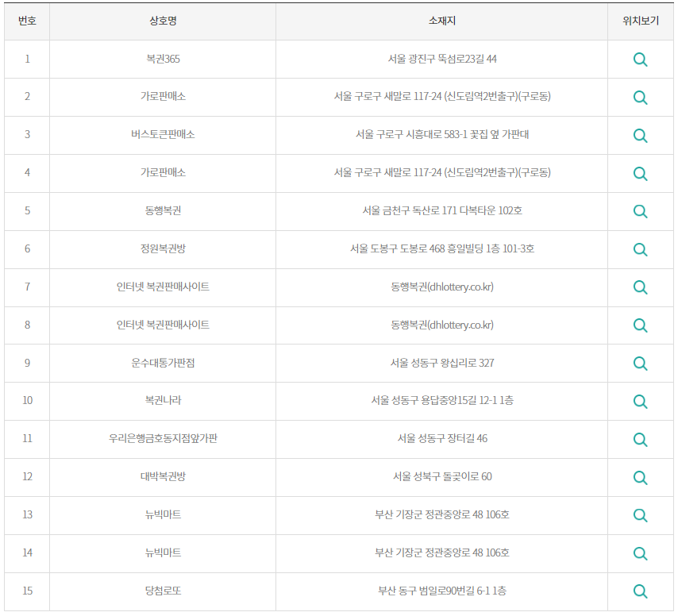This screenshot has width=678, height=616.
Task: Select store name 복권나라
Action: click(x=163, y=400)
